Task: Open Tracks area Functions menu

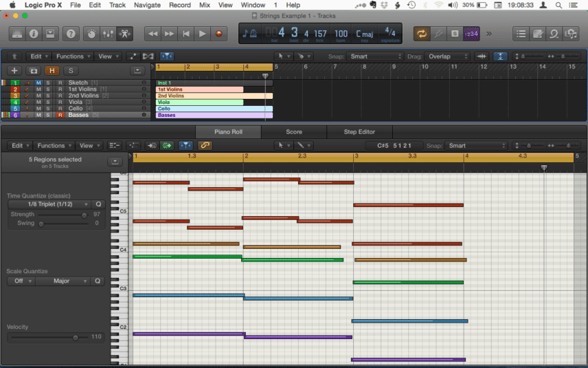Action: click(x=73, y=56)
